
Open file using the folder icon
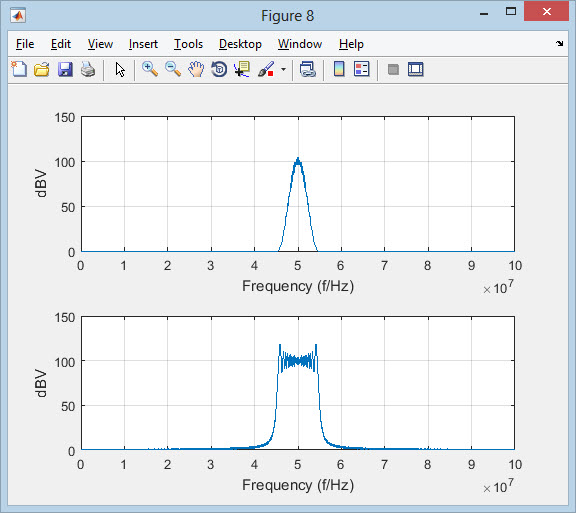coord(42,69)
